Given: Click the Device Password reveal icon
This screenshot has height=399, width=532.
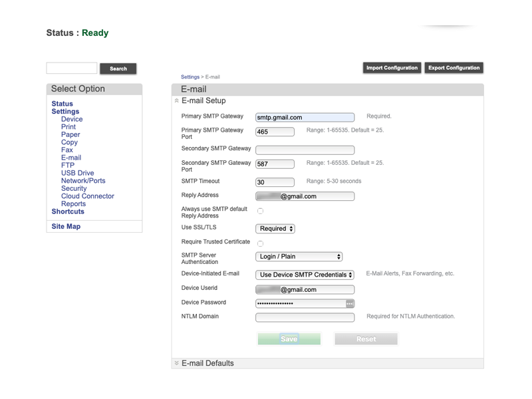Looking at the screenshot, I should (x=350, y=303).
